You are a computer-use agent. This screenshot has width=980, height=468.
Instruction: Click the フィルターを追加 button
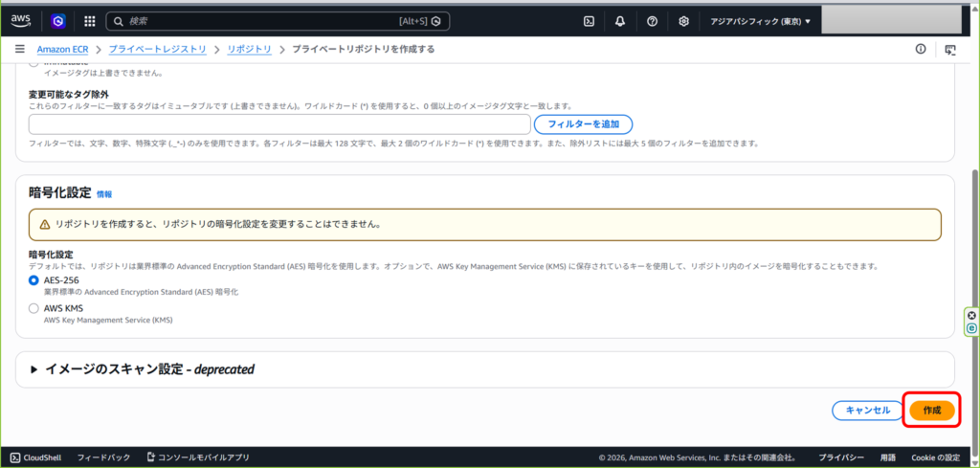583,124
